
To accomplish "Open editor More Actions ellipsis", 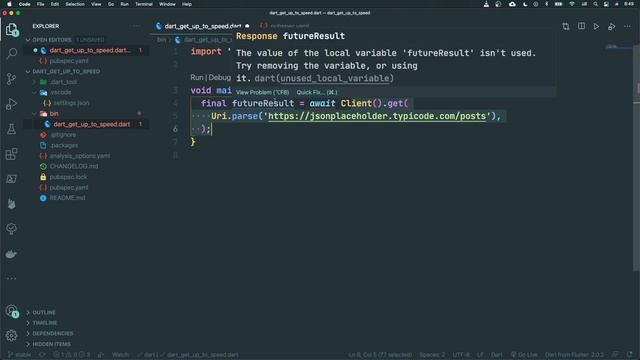I will tap(627, 27).
